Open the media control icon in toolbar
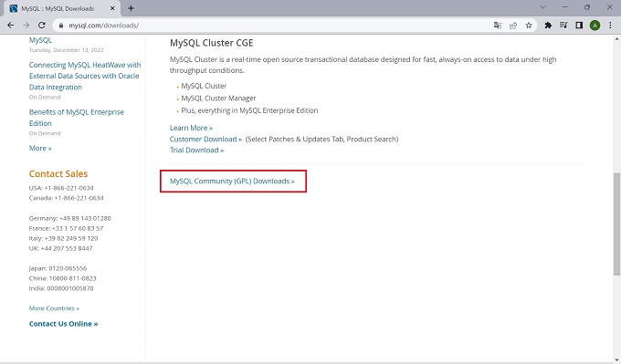621x364 pixels. (563, 26)
